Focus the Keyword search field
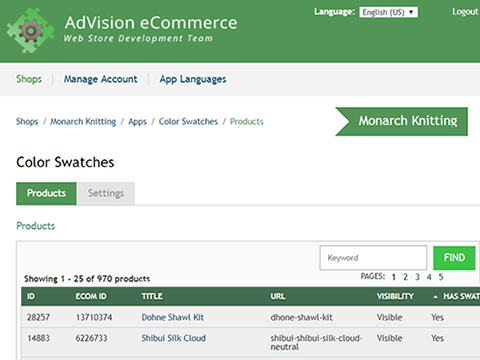480x360 pixels. click(373, 258)
